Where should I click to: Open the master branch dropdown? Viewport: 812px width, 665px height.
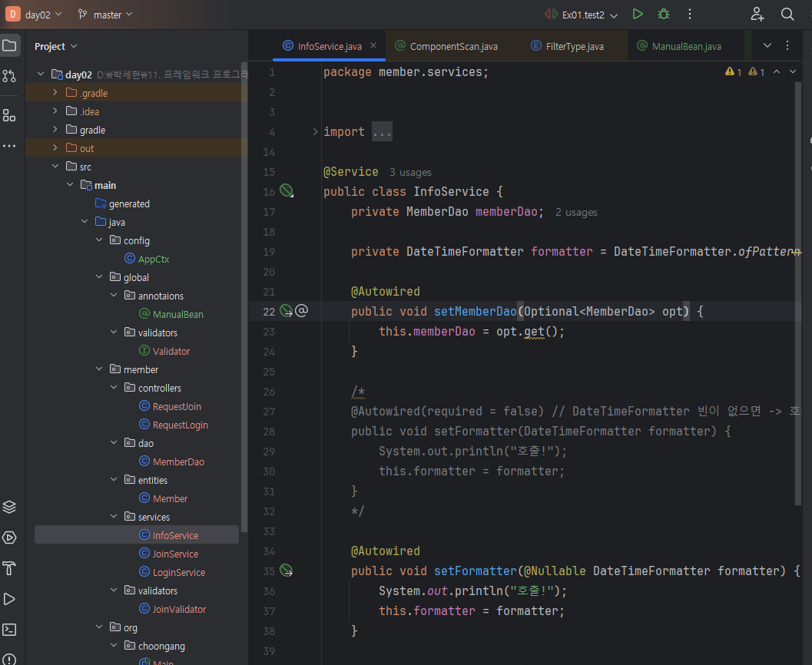point(105,15)
